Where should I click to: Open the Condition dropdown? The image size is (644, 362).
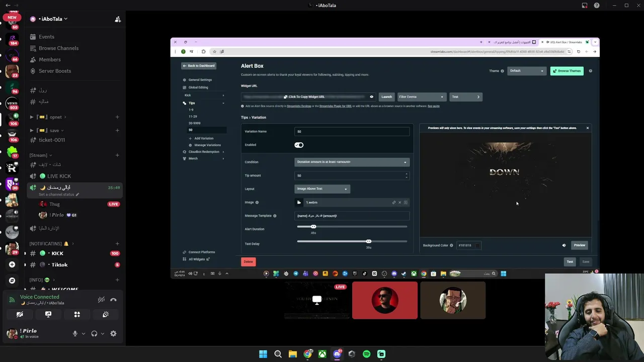pyautogui.click(x=352, y=162)
